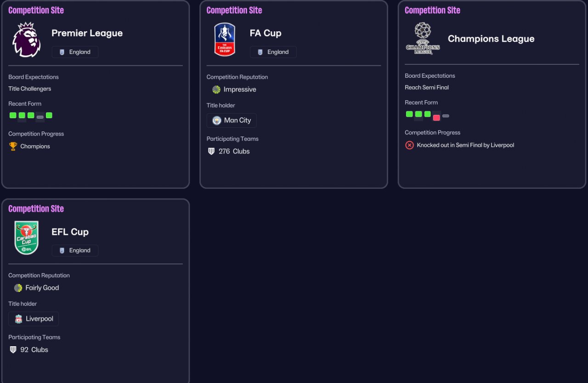The image size is (588, 383).
Task: Click the Carabao Cup EFL logo
Action: coord(27,238)
